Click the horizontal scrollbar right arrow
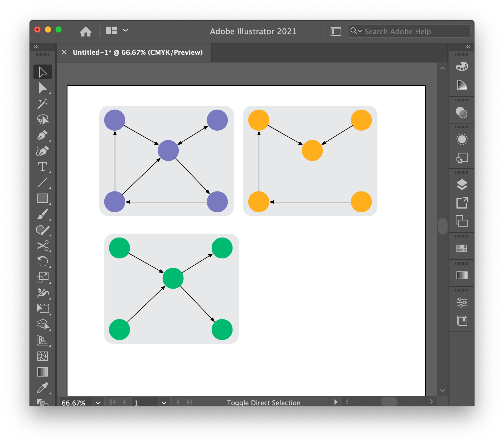504x445 pixels. pyautogui.click(x=431, y=402)
